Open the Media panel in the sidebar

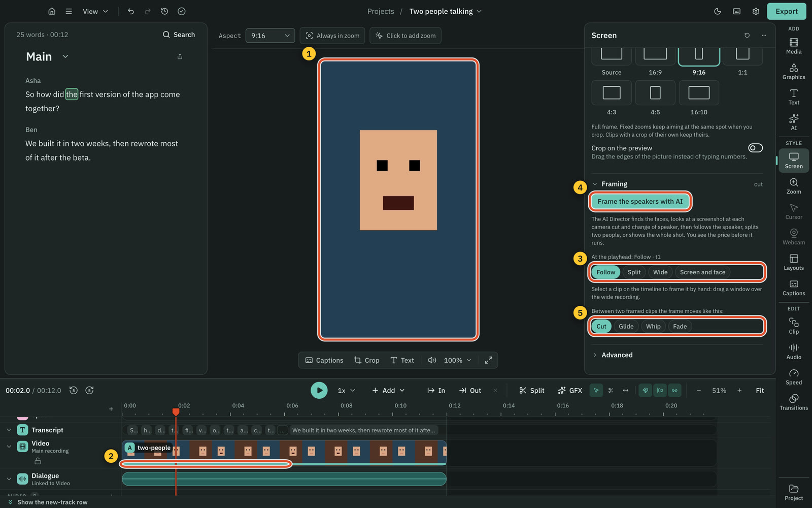coord(794,46)
